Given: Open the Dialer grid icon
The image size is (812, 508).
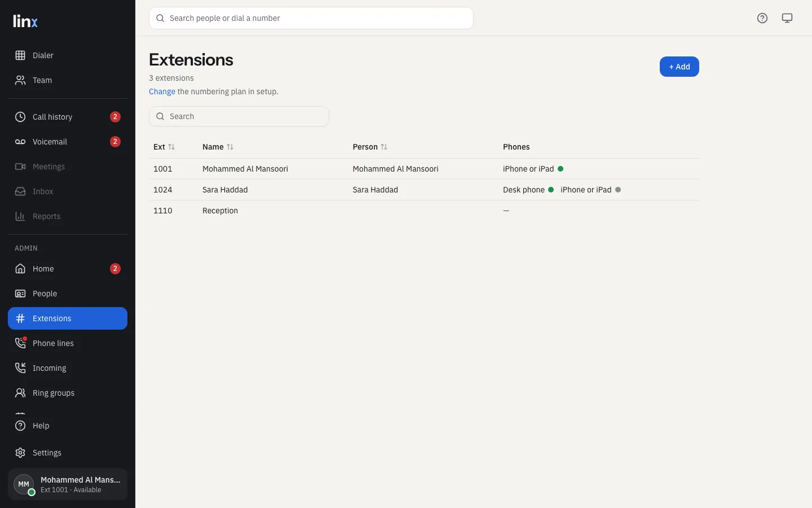Looking at the screenshot, I should coord(20,55).
